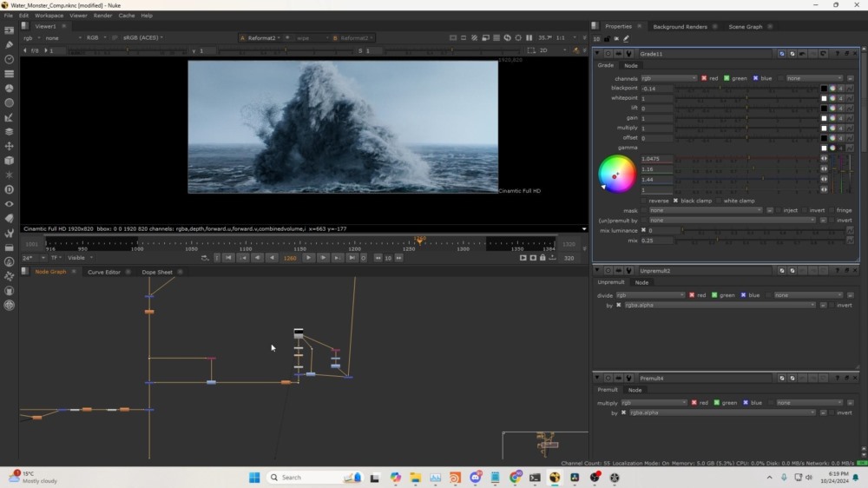The width and height of the screenshot is (868, 488).
Task: Jump to the first frame button
Action: click(x=228, y=258)
